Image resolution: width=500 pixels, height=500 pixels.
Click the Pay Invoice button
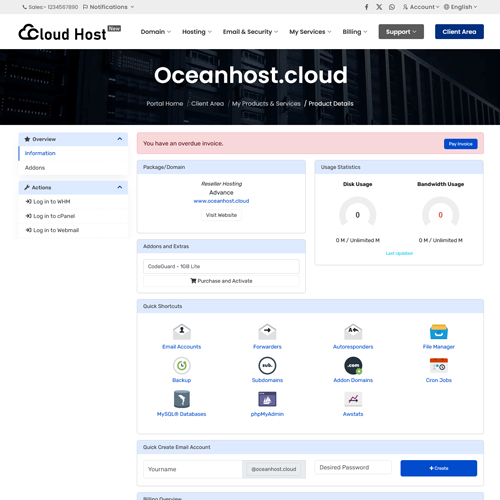point(461,144)
